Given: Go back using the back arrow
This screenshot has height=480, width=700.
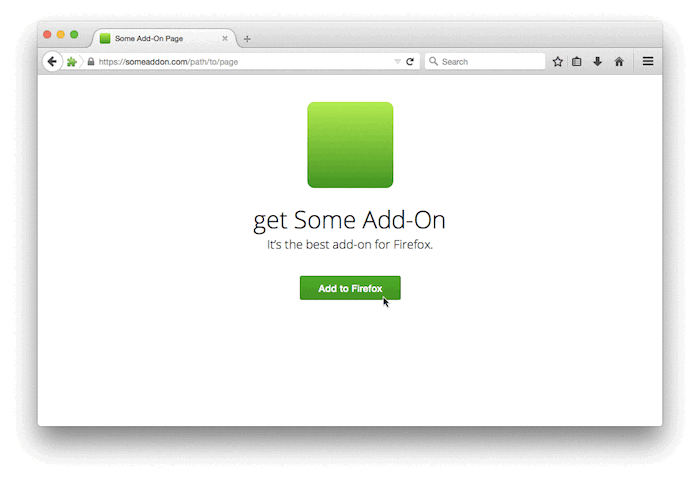Looking at the screenshot, I should point(52,61).
